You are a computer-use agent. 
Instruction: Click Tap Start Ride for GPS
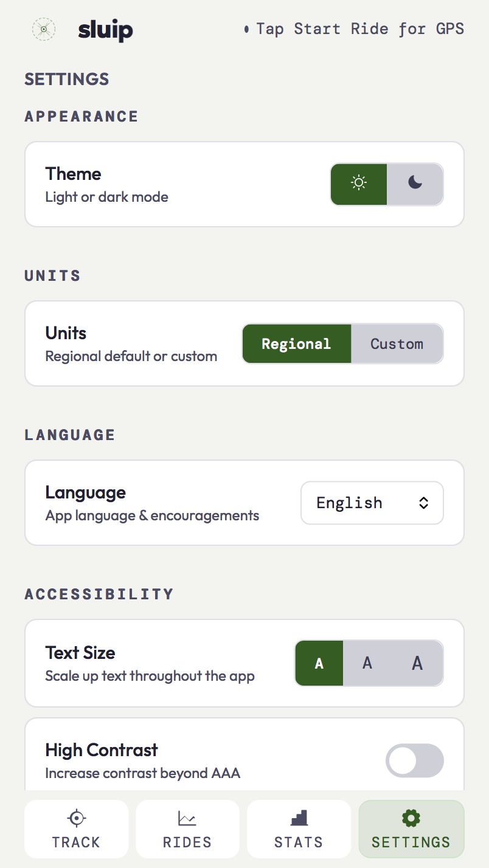pyautogui.click(x=359, y=29)
